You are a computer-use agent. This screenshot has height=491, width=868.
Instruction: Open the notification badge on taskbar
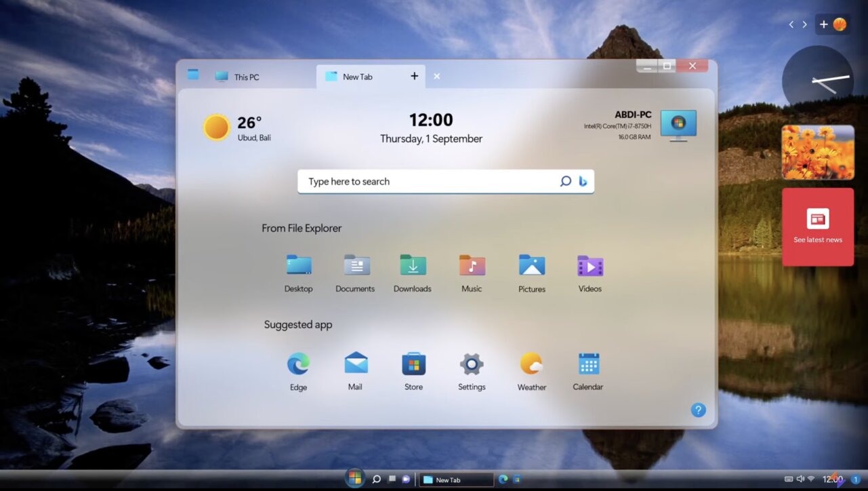pyautogui.click(x=855, y=480)
